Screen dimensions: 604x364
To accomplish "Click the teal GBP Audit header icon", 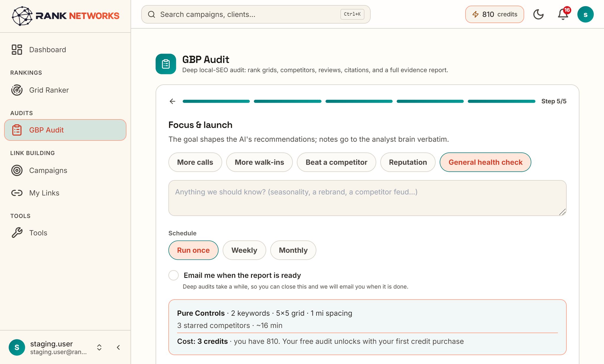I will pos(166,64).
